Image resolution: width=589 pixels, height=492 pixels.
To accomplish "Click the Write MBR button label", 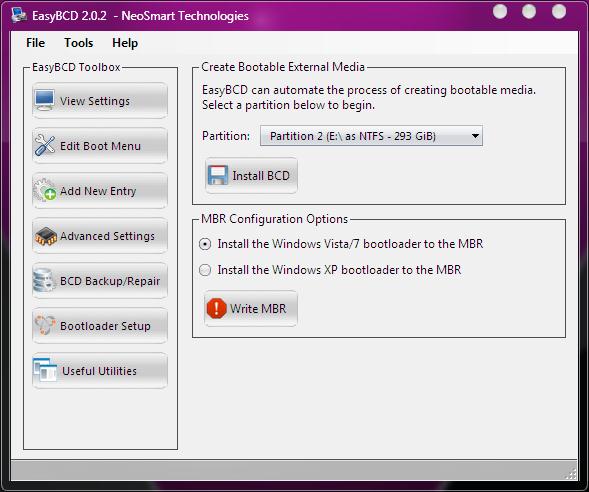I will coord(258,308).
